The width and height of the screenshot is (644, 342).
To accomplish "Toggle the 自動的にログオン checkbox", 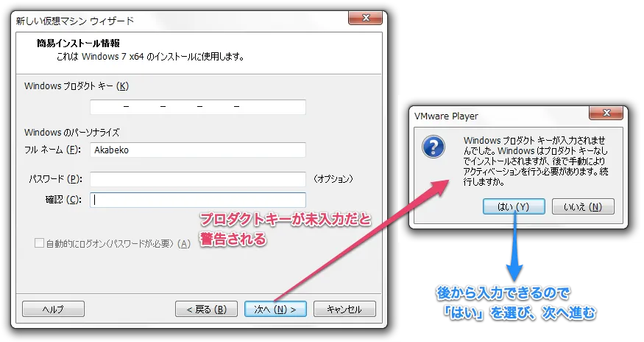I will pos(40,243).
